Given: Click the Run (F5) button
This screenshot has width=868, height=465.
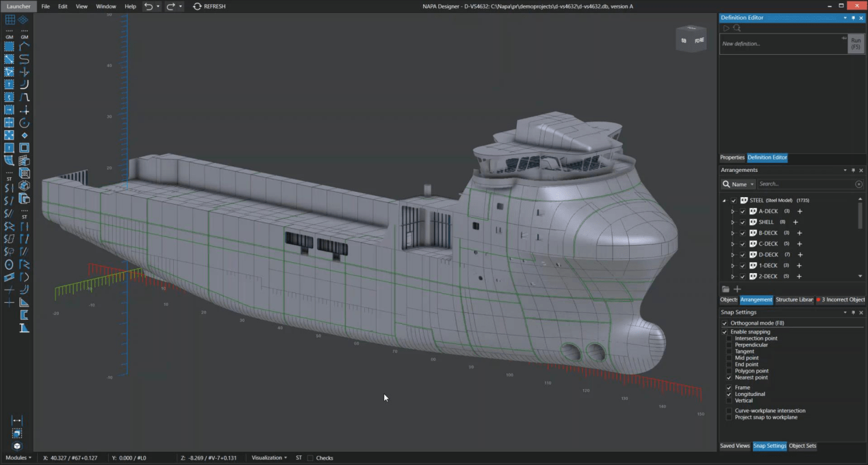Looking at the screenshot, I should pyautogui.click(x=855, y=44).
